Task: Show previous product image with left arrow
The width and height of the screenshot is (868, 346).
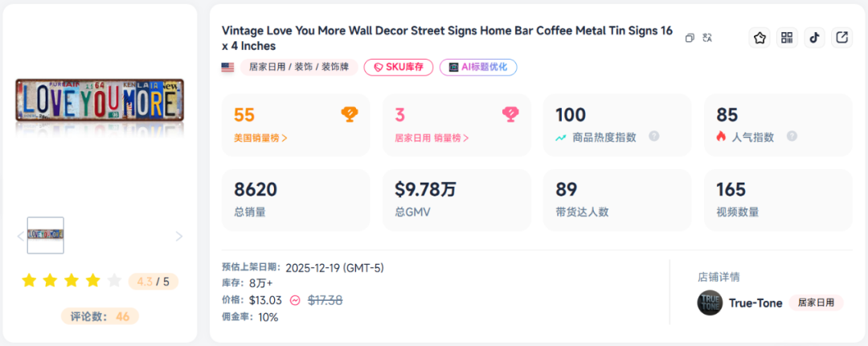Action: pyautogui.click(x=21, y=237)
